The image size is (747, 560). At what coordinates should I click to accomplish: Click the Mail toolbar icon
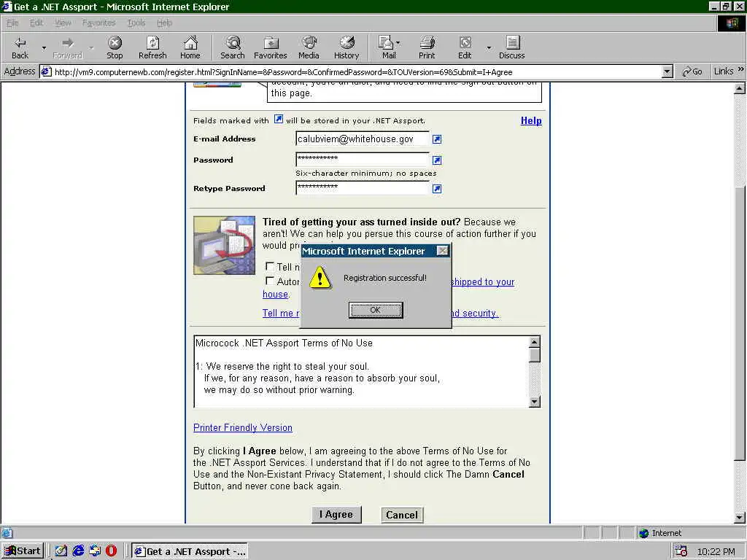387,47
